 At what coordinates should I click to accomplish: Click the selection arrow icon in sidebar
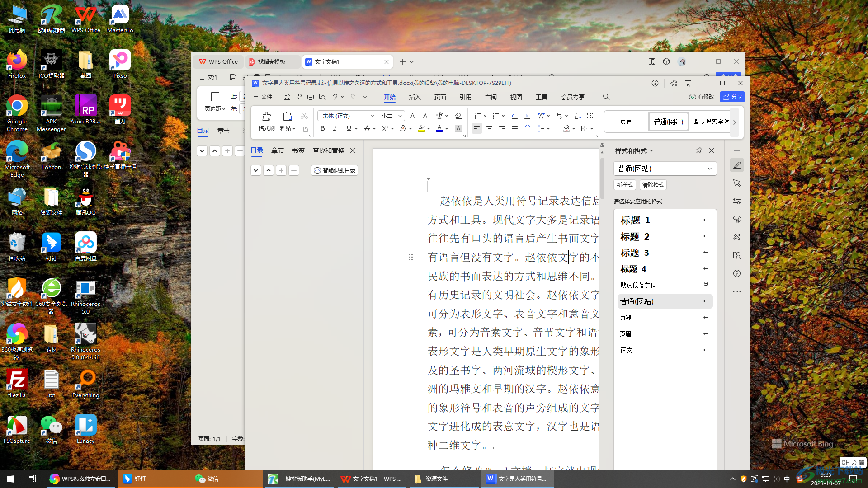(x=737, y=183)
